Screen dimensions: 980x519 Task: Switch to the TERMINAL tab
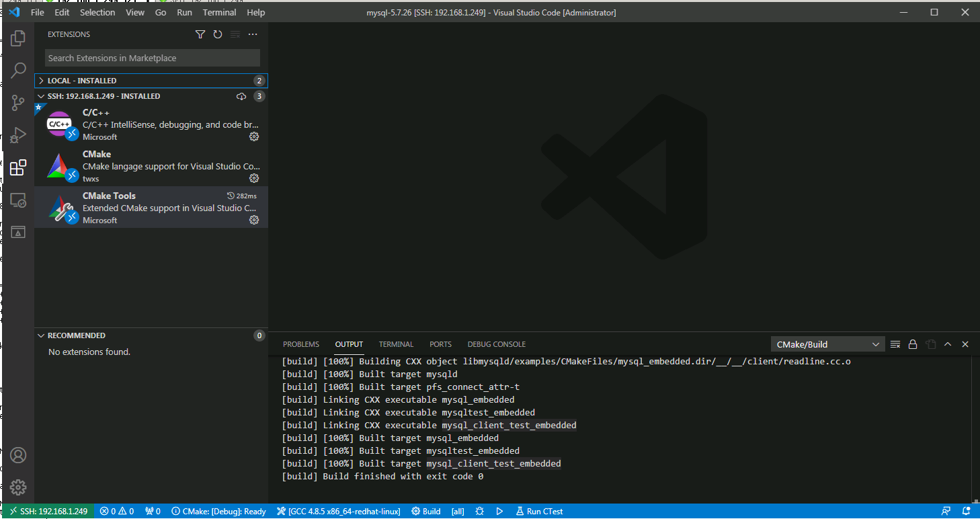point(396,344)
